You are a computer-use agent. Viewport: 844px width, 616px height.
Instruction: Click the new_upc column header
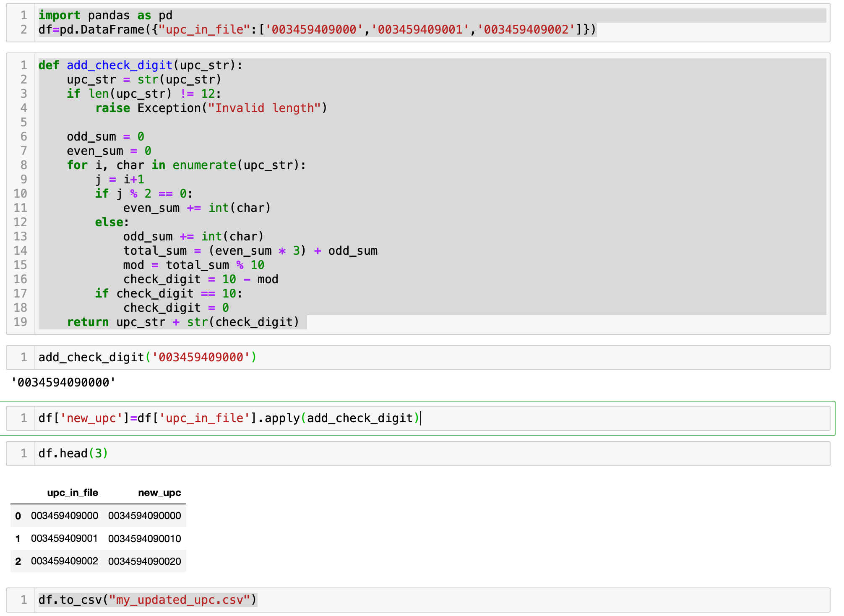(159, 493)
